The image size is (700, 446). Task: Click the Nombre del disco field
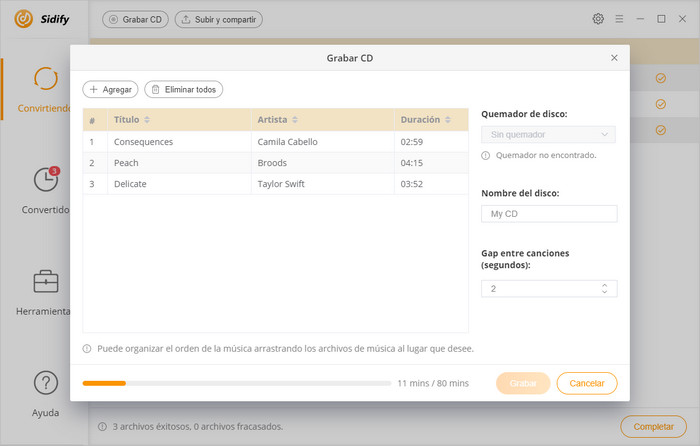[549, 214]
